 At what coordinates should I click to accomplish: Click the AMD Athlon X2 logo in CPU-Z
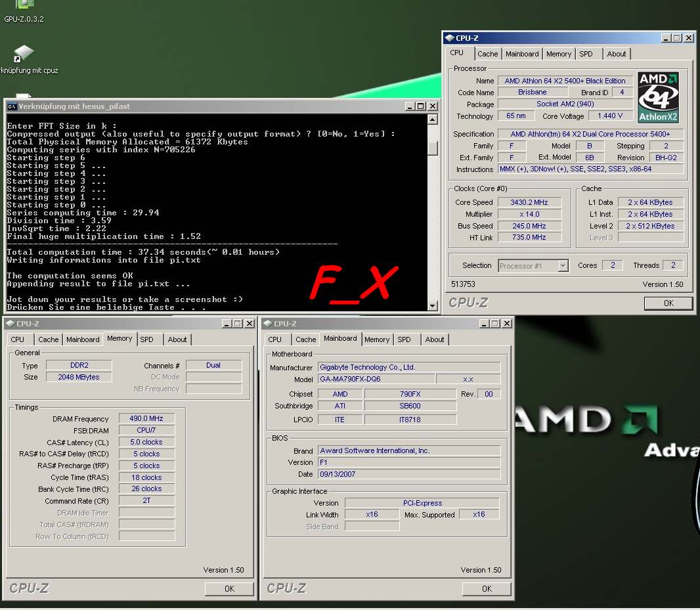(x=658, y=98)
